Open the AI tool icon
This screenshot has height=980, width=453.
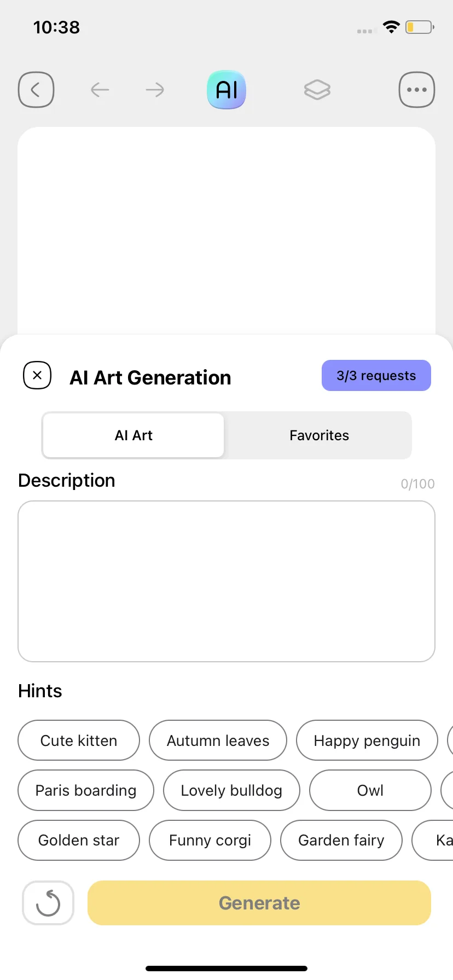tap(226, 90)
